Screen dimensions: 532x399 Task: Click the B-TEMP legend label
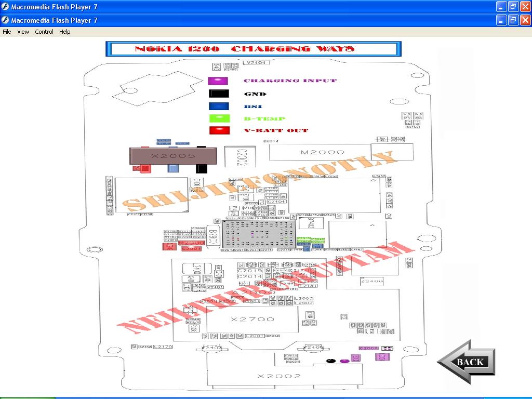point(264,119)
